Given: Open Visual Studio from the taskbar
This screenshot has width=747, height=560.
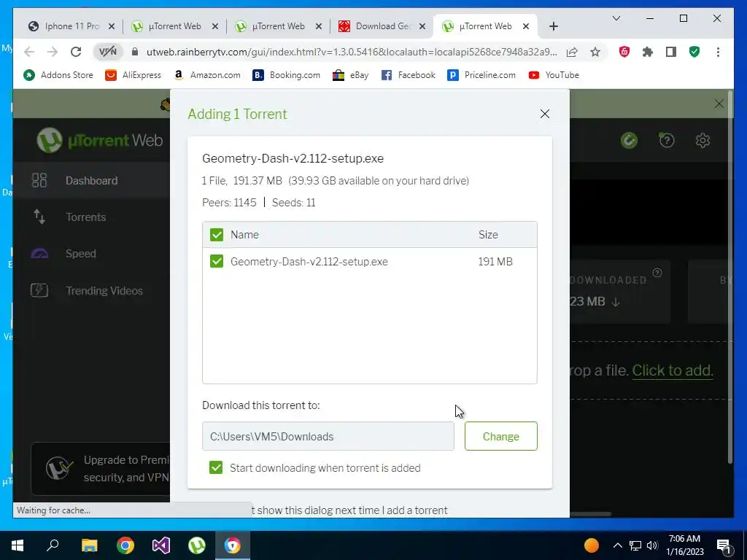Looking at the screenshot, I should pos(161,545).
